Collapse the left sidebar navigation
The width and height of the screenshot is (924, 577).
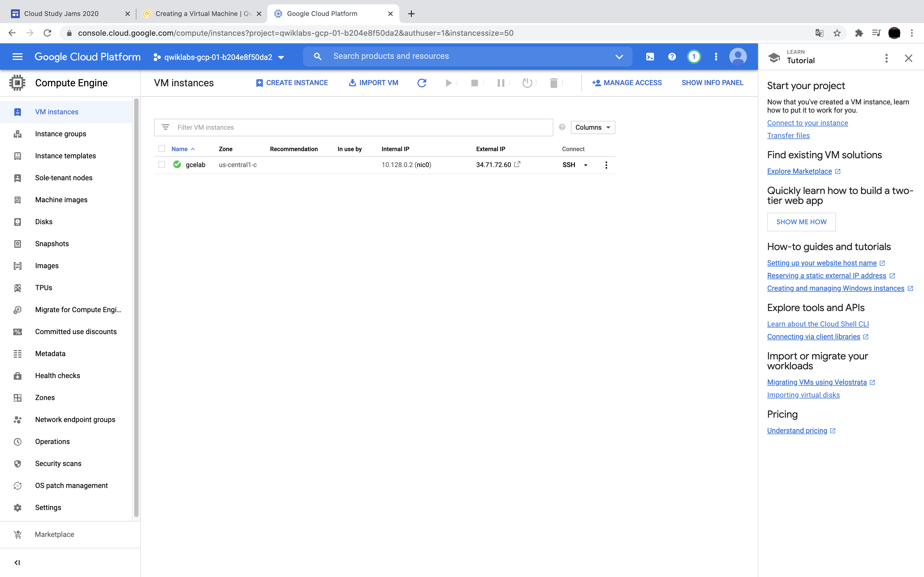pos(17,562)
